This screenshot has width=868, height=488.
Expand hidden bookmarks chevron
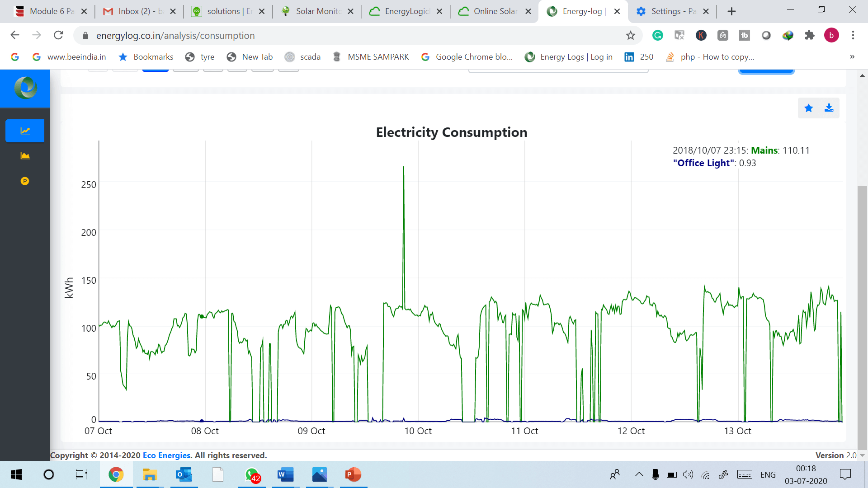852,57
